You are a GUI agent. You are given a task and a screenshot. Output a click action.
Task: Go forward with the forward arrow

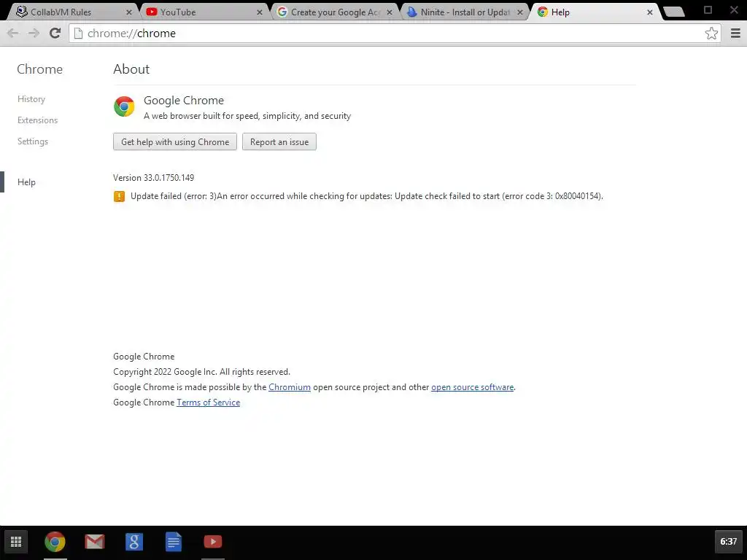click(x=34, y=33)
